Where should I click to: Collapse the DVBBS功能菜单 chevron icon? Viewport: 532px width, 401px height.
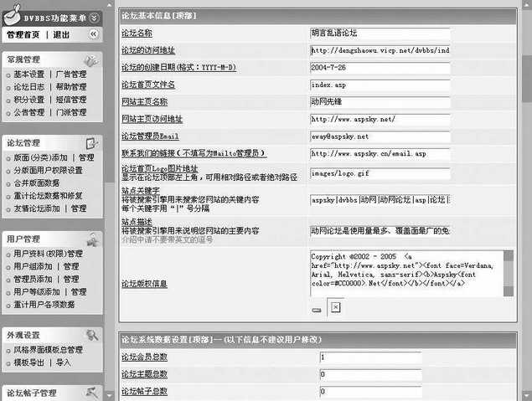coord(95,17)
